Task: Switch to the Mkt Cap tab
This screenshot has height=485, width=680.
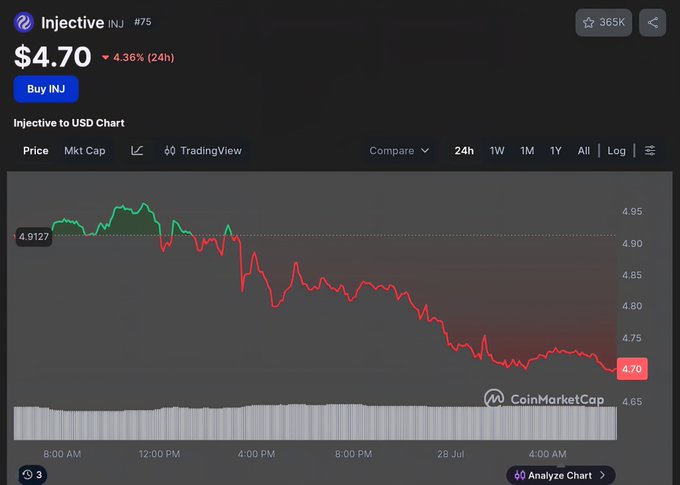Action: click(x=85, y=151)
